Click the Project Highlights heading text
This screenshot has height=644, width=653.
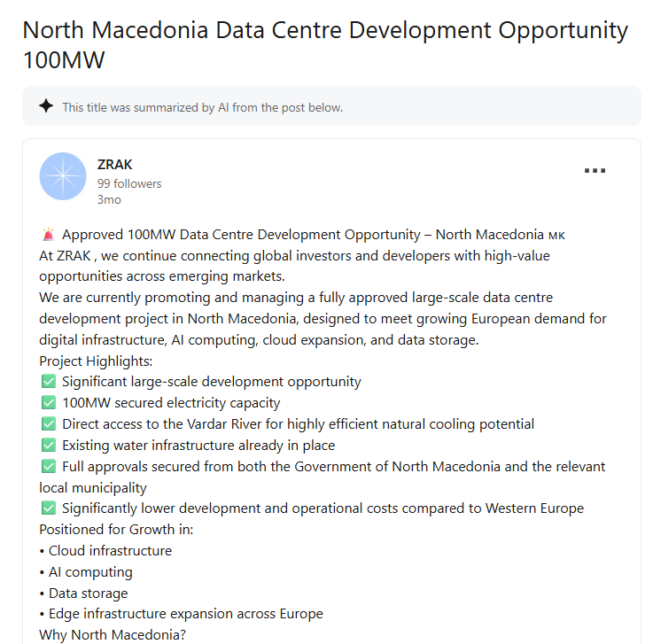point(96,361)
